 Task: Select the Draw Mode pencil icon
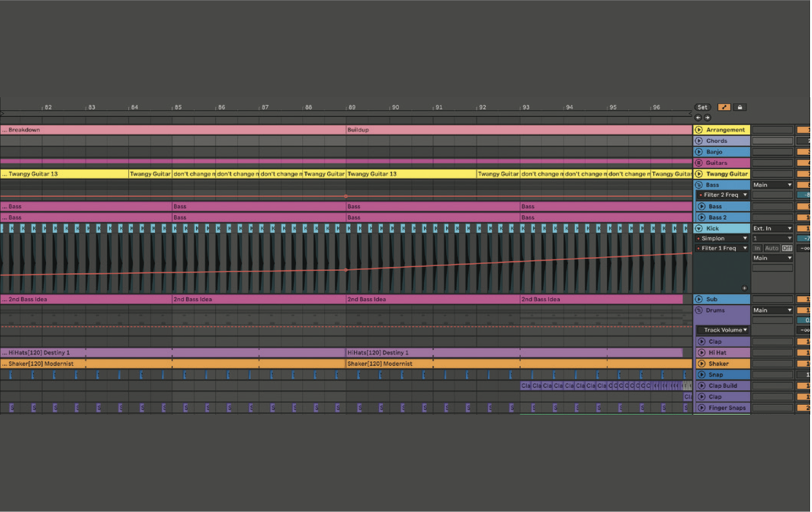pos(724,107)
